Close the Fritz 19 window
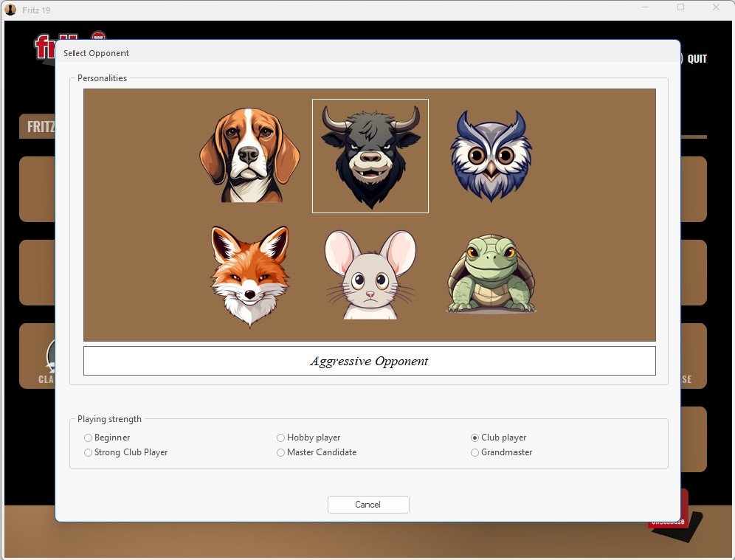 (715, 7)
